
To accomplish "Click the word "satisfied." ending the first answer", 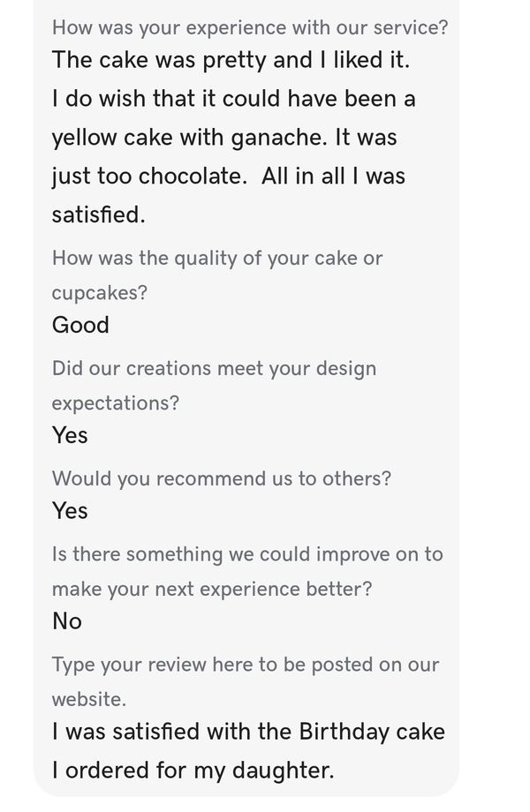I will [98, 214].
